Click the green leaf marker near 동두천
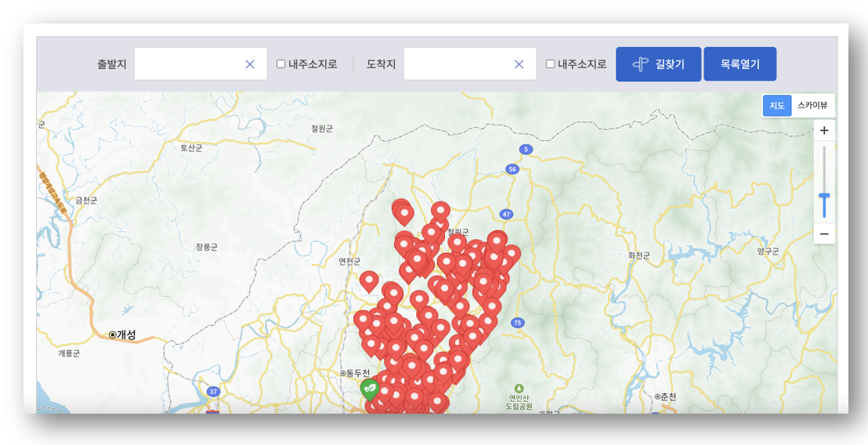This screenshot has height=445, width=868. (x=369, y=389)
